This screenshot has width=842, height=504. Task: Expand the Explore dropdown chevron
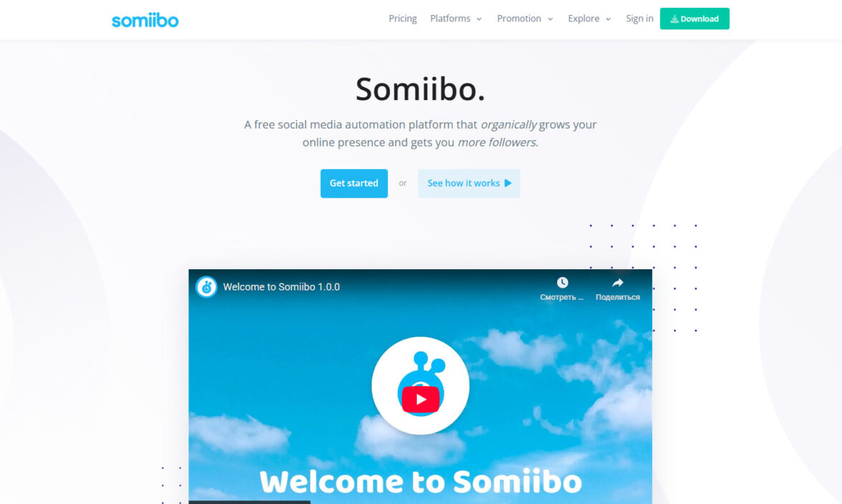click(608, 19)
